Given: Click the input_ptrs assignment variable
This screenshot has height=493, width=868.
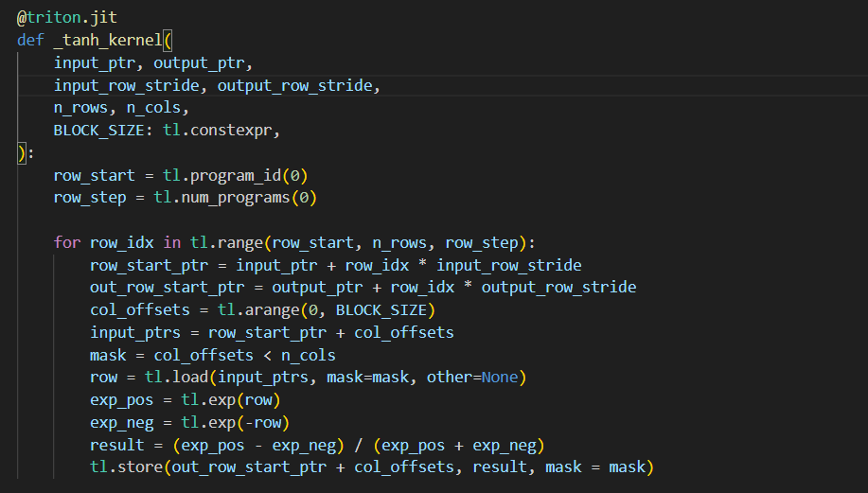Looking at the screenshot, I should tap(135, 332).
